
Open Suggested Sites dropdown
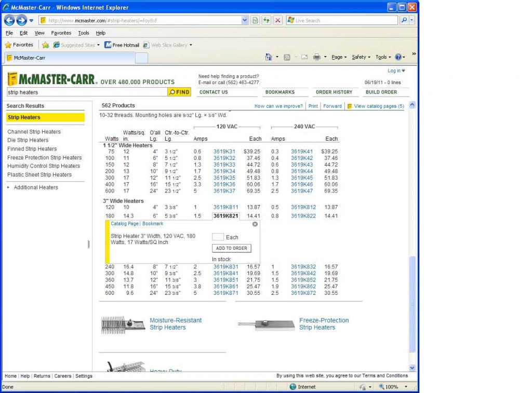coord(98,45)
